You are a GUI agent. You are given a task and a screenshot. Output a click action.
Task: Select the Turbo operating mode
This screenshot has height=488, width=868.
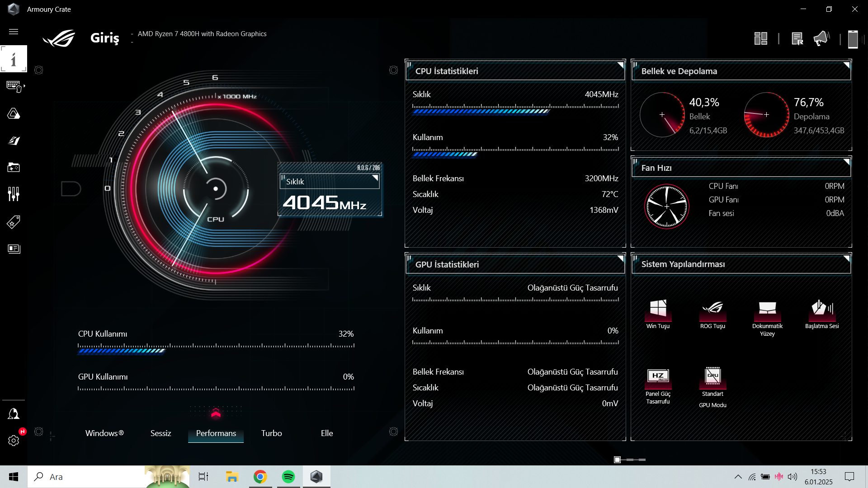(271, 433)
